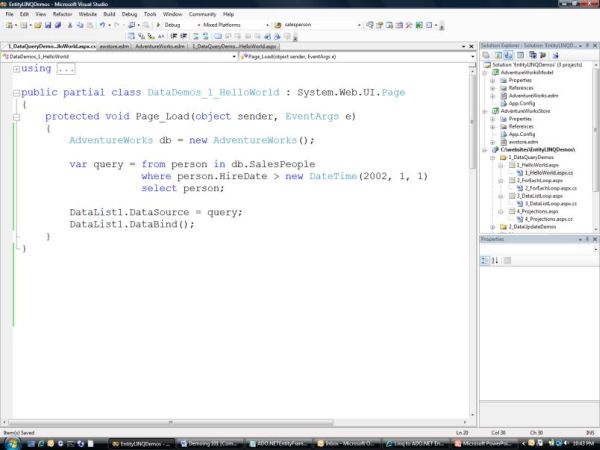Click the Properties icon in Solution Explorer toolbar

[486, 55]
